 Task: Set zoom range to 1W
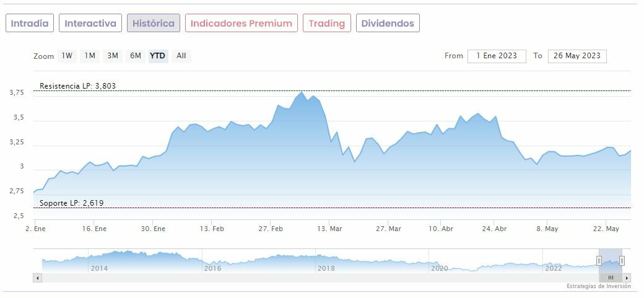(x=67, y=56)
